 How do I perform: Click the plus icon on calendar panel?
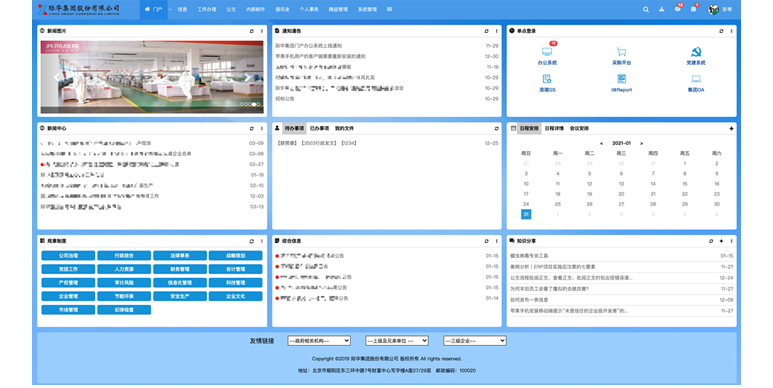tap(731, 128)
